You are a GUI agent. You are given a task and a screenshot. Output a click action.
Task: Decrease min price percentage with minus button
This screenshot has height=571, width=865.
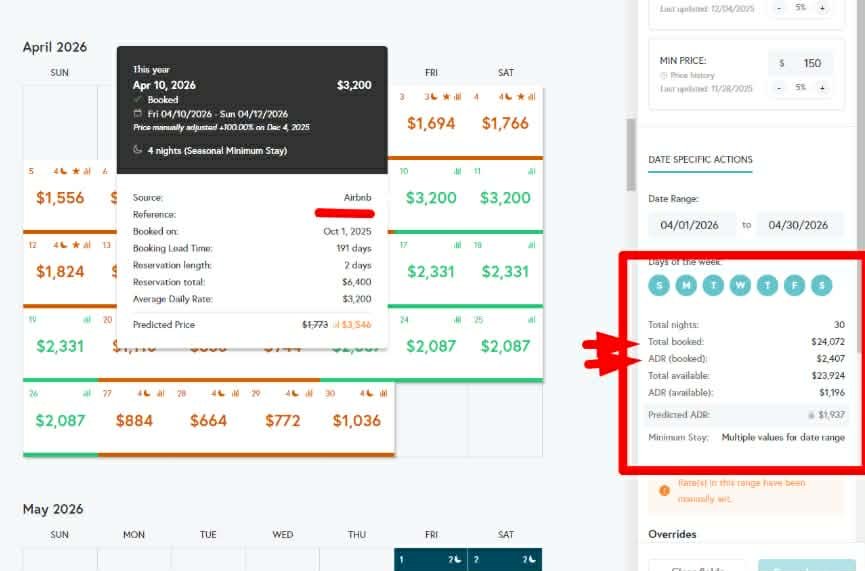779,88
